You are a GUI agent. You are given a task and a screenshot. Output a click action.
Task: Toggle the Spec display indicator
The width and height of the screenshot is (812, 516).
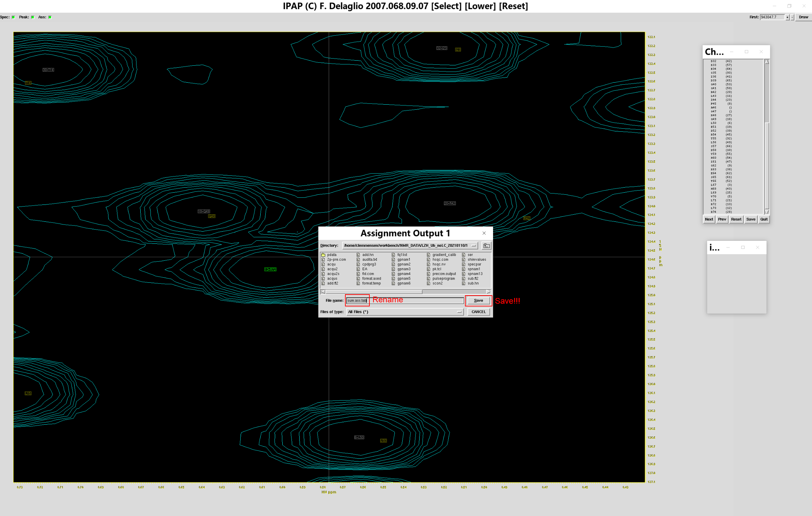click(13, 17)
